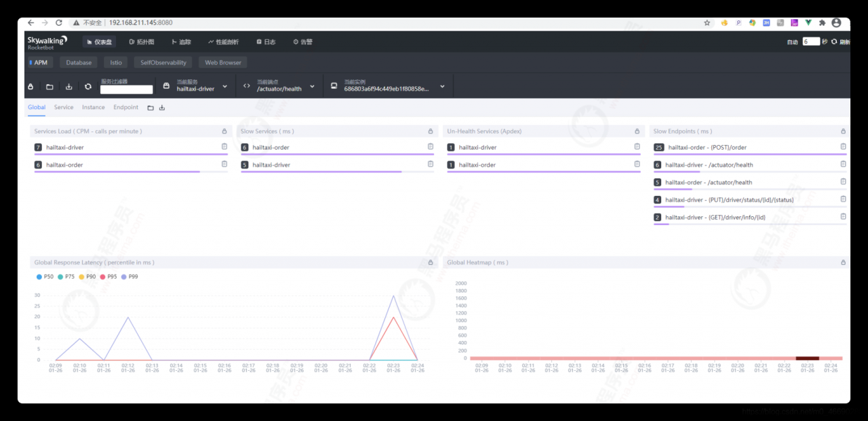868x421 pixels.
Task: Click the folder icon beside Endpoint tab
Action: [x=151, y=108]
